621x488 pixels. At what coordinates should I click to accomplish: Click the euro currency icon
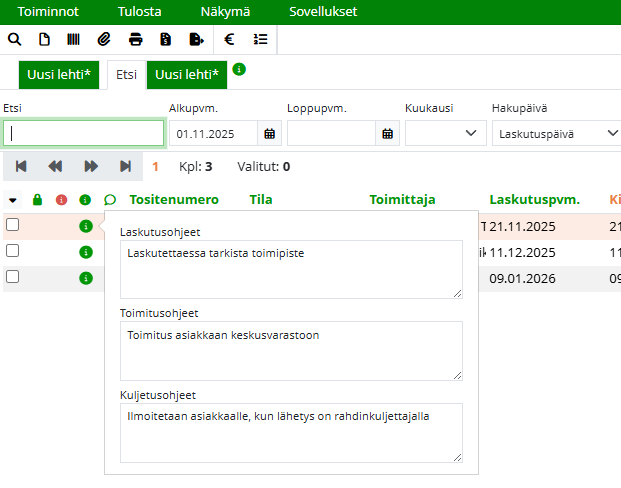click(229, 40)
